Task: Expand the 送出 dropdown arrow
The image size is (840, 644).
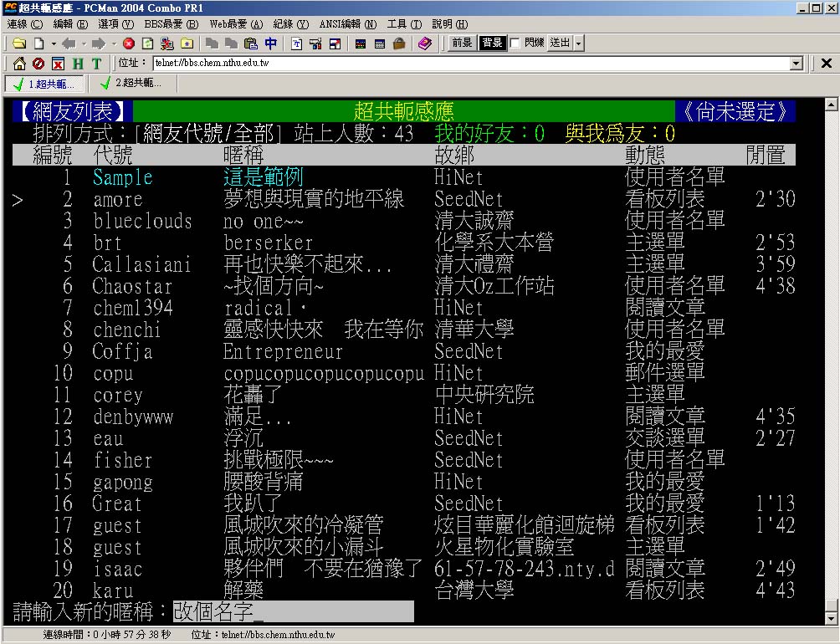Action: (579, 43)
